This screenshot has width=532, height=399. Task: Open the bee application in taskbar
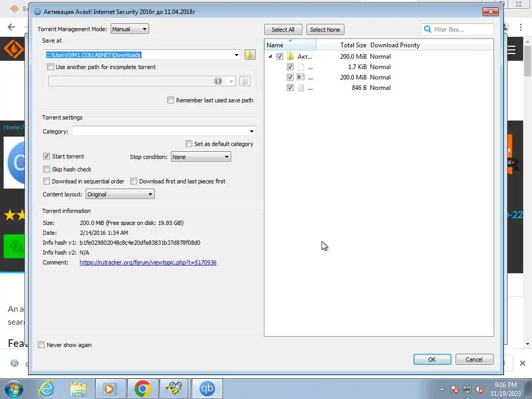(174, 389)
